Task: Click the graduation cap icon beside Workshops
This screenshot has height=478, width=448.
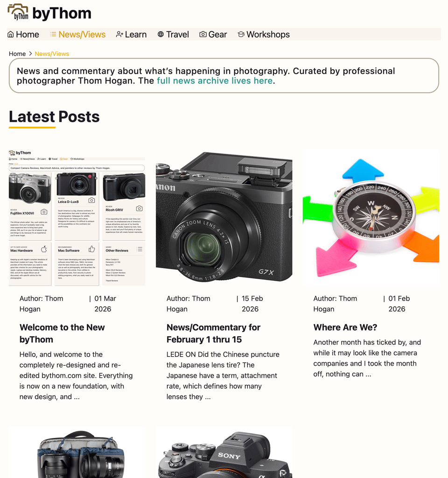Action: click(241, 34)
